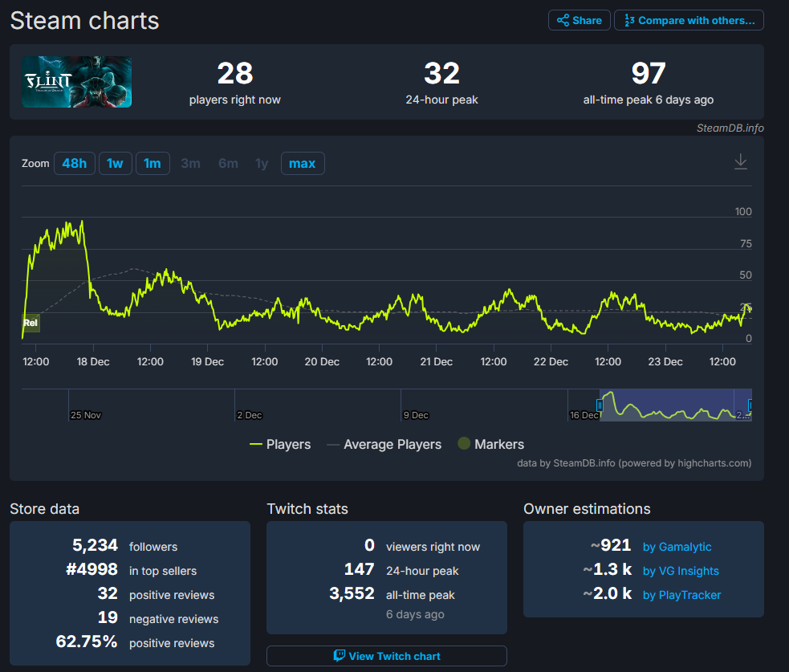Select the 1w zoom range
The width and height of the screenshot is (789, 672).
coord(116,164)
